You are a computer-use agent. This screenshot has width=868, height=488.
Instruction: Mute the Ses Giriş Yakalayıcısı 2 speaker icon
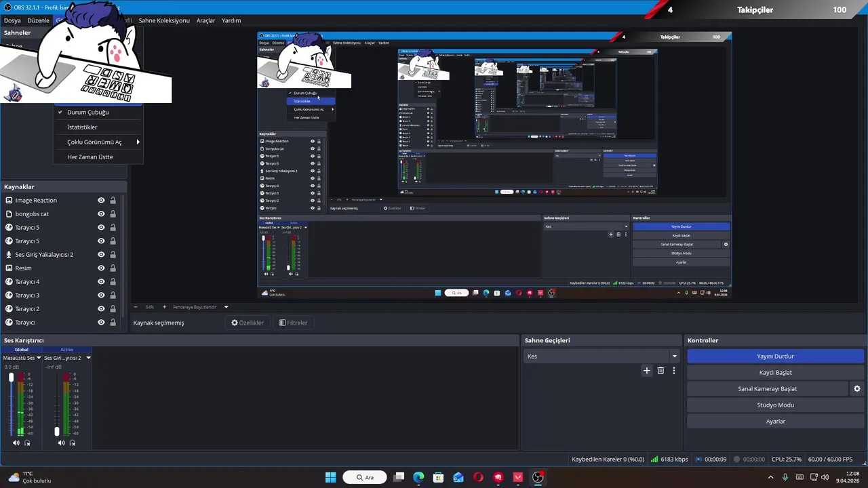61,443
